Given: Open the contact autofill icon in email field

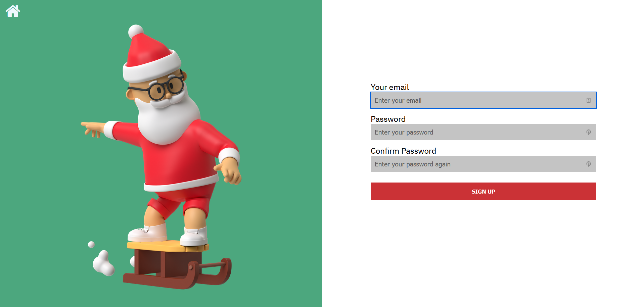Looking at the screenshot, I should (x=588, y=100).
